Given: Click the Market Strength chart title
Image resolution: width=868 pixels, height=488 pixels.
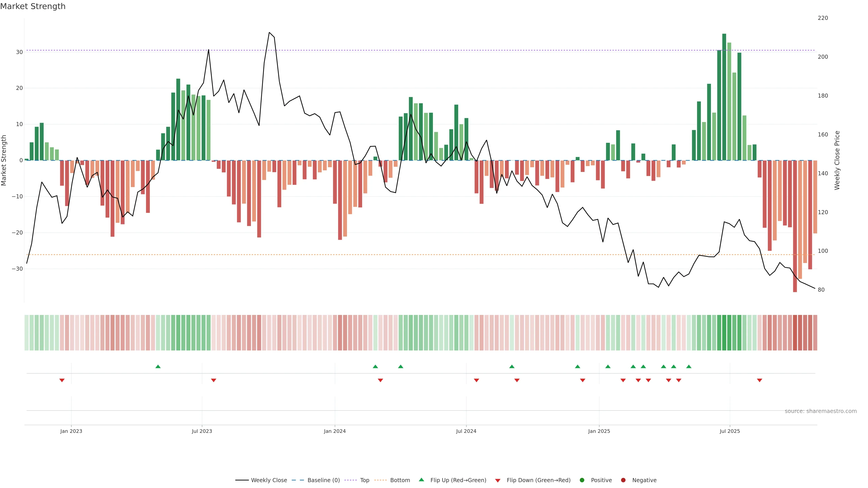Looking at the screenshot, I should pos(33,6).
